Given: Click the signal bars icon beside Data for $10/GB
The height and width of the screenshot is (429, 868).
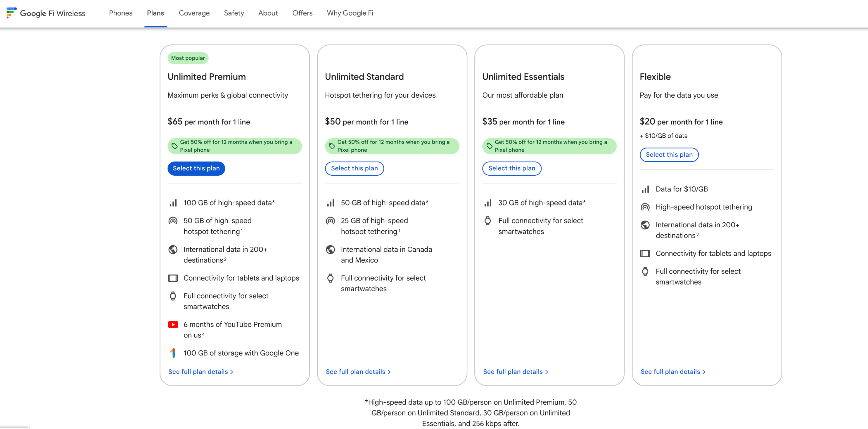Looking at the screenshot, I should tap(645, 189).
